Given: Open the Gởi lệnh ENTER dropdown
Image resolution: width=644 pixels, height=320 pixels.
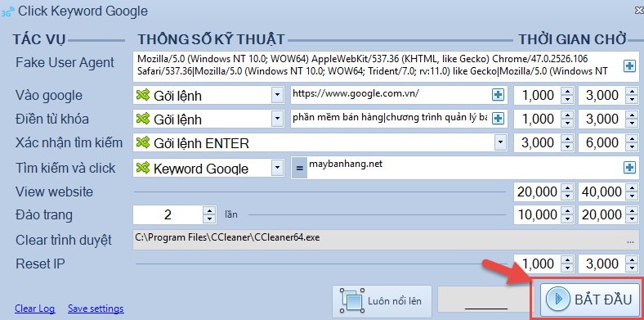Looking at the screenshot, I should click(x=500, y=143).
